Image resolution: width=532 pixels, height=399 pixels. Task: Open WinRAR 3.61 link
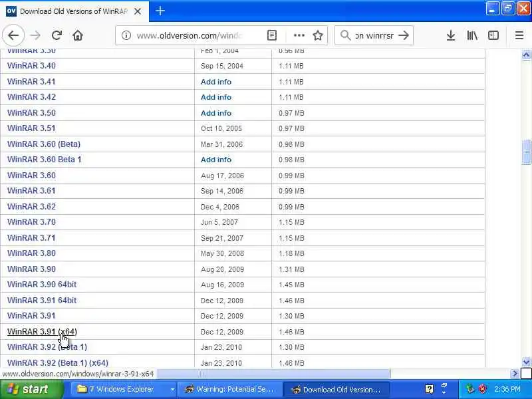pyautogui.click(x=31, y=191)
